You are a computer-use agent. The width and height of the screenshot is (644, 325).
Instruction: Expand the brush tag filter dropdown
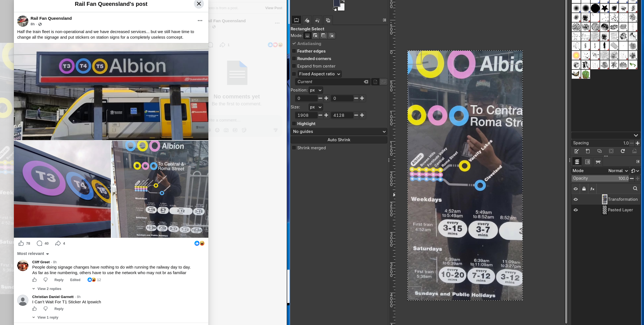pos(636,135)
